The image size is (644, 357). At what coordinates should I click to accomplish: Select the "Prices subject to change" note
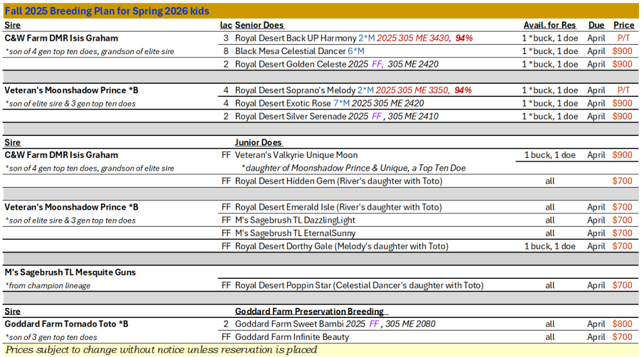click(161, 349)
